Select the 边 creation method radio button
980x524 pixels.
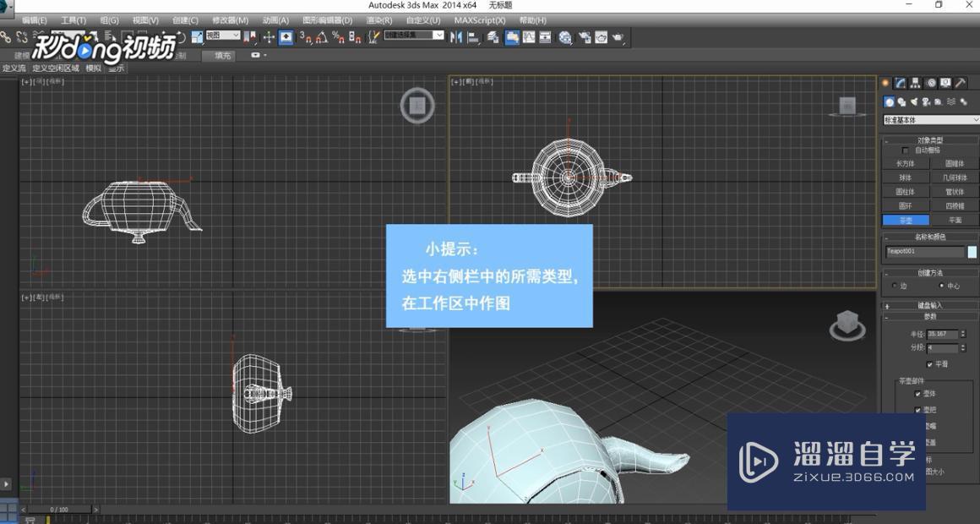(895, 286)
